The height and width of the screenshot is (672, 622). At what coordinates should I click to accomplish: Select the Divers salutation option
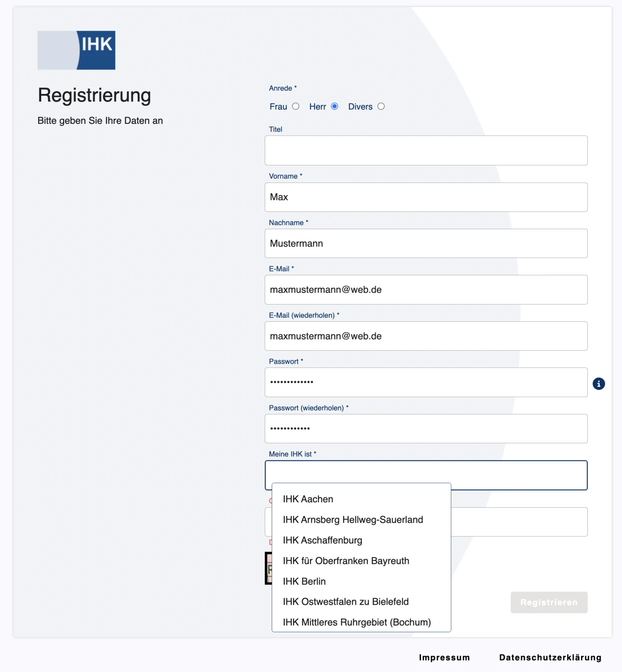click(x=381, y=106)
